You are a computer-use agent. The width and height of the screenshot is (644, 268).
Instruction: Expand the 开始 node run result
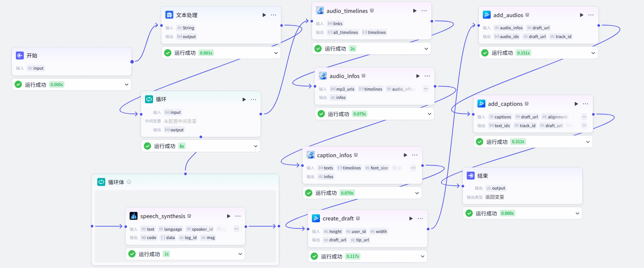coord(126,85)
